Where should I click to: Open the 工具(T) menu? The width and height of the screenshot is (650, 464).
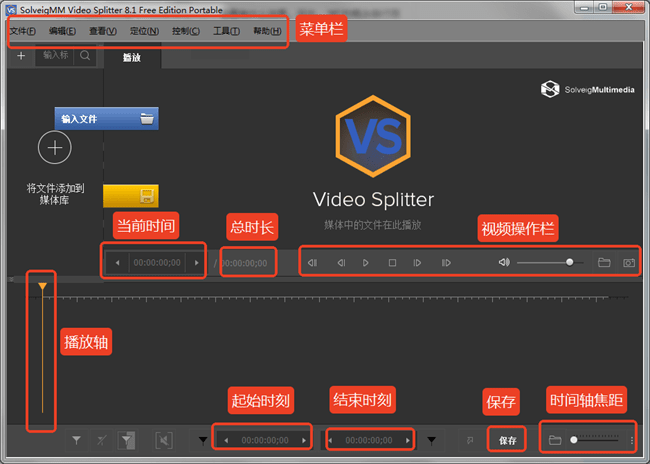tap(226, 31)
